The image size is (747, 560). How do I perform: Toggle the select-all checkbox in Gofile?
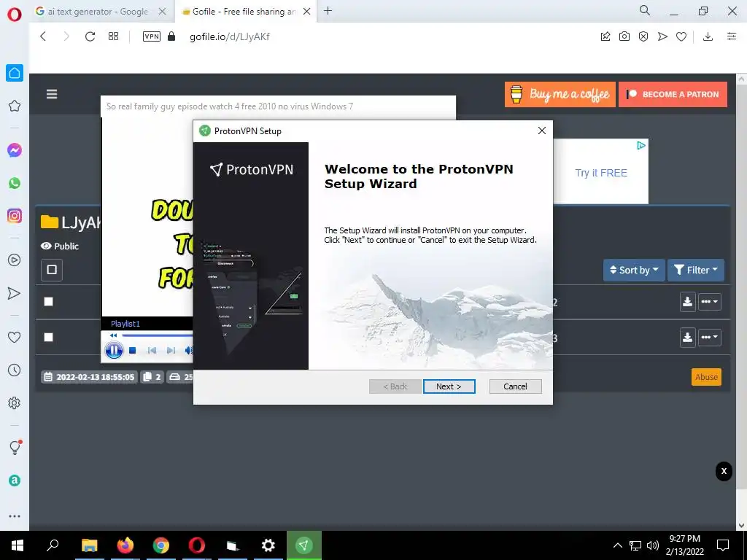[x=52, y=270]
